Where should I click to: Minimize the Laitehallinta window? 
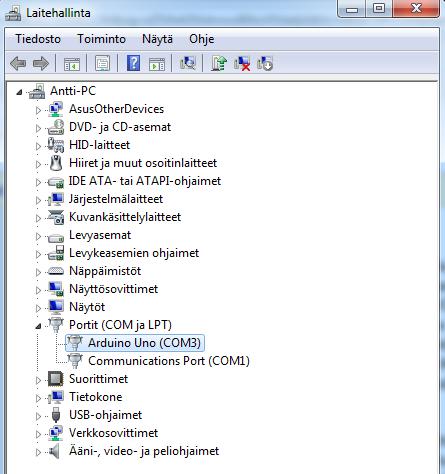[x=352, y=9]
